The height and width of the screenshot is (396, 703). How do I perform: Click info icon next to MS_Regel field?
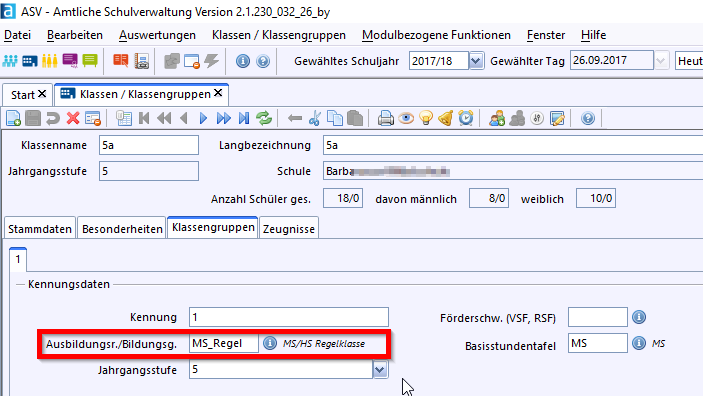click(x=269, y=343)
